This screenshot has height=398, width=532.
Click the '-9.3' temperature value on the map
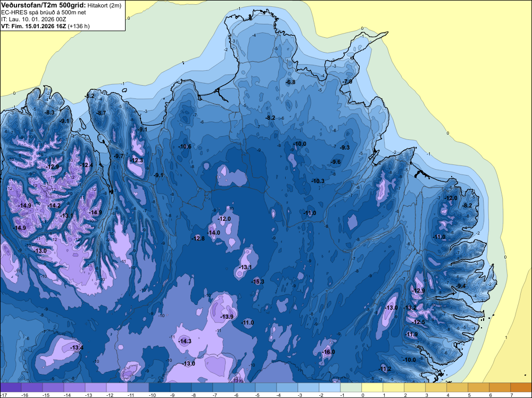click(345, 147)
